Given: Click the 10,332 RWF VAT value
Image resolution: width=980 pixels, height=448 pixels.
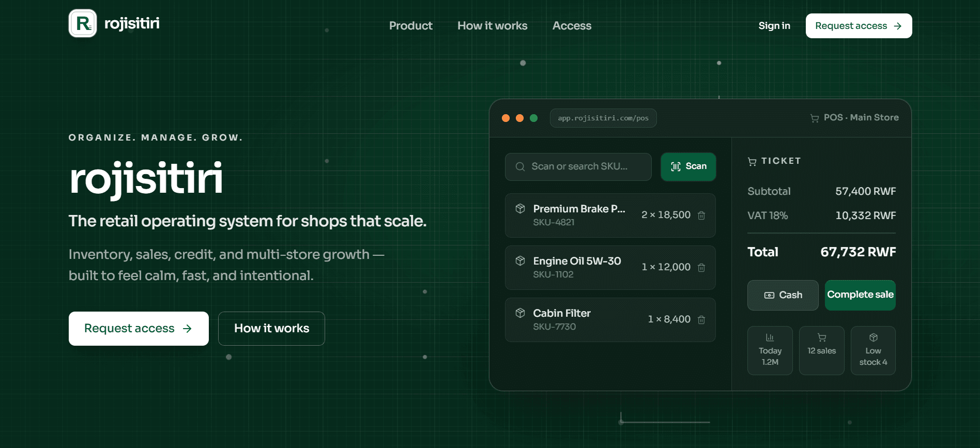Looking at the screenshot, I should point(866,215).
